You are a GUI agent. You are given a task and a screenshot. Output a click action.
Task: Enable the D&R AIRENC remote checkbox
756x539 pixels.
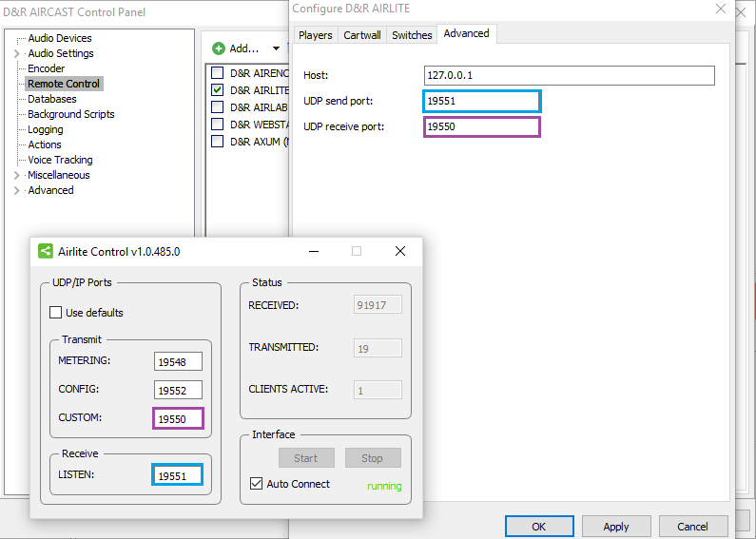[218, 73]
